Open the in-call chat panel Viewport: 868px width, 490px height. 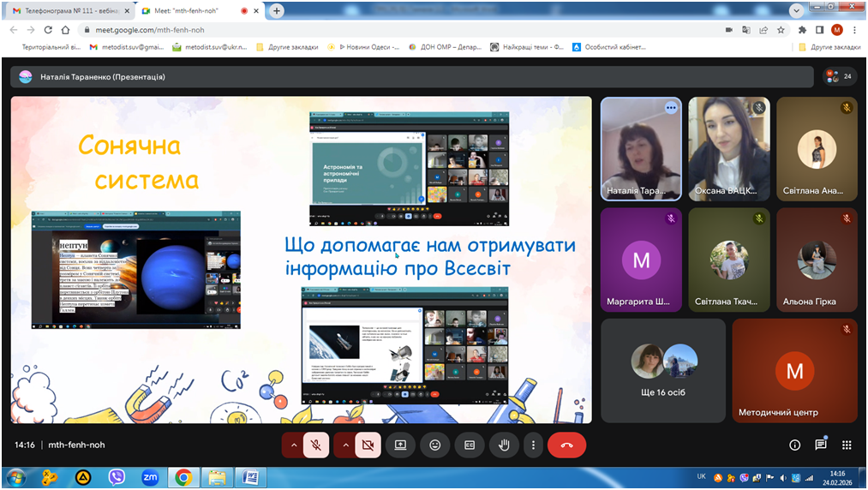(x=820, y=445)
